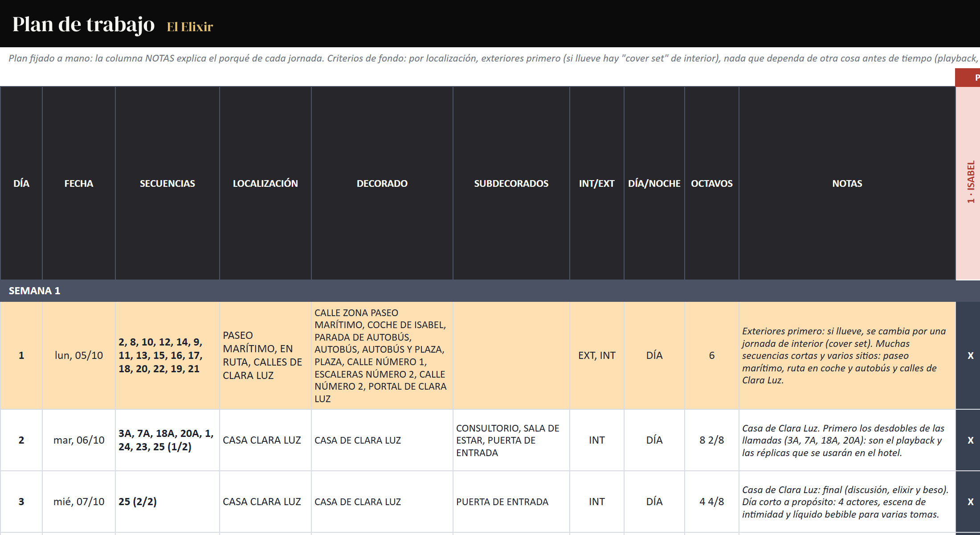Select the note about desdobles de las llamadas
The height and width of the screenshot is (535, 980).
(847, 440)
